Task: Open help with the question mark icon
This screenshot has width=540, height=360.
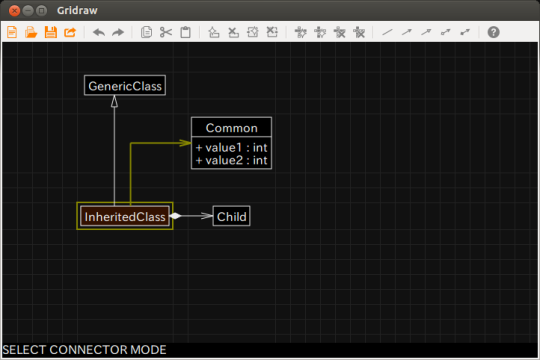Action: pos(494,32)
